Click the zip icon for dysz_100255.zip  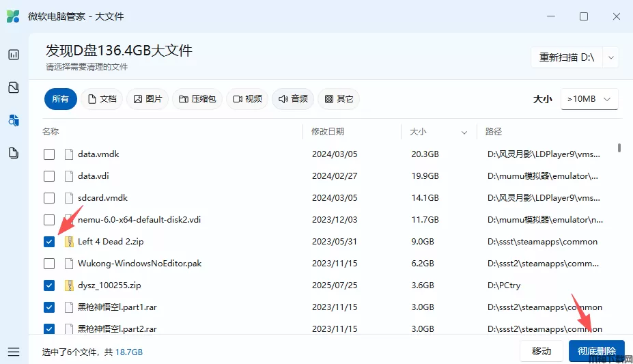[x=68, y=285]
